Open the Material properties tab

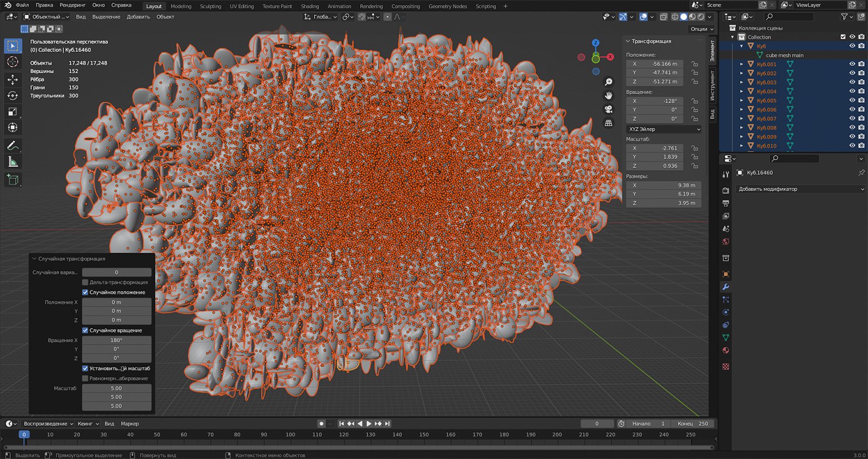pos(726,350)
